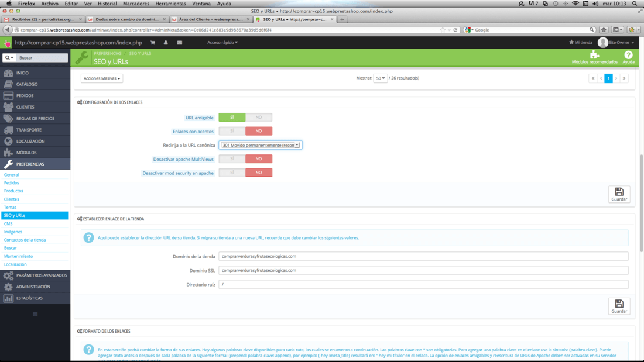
Task: Open the Acciones Masivas dropdown
Action: pos(102,78)
